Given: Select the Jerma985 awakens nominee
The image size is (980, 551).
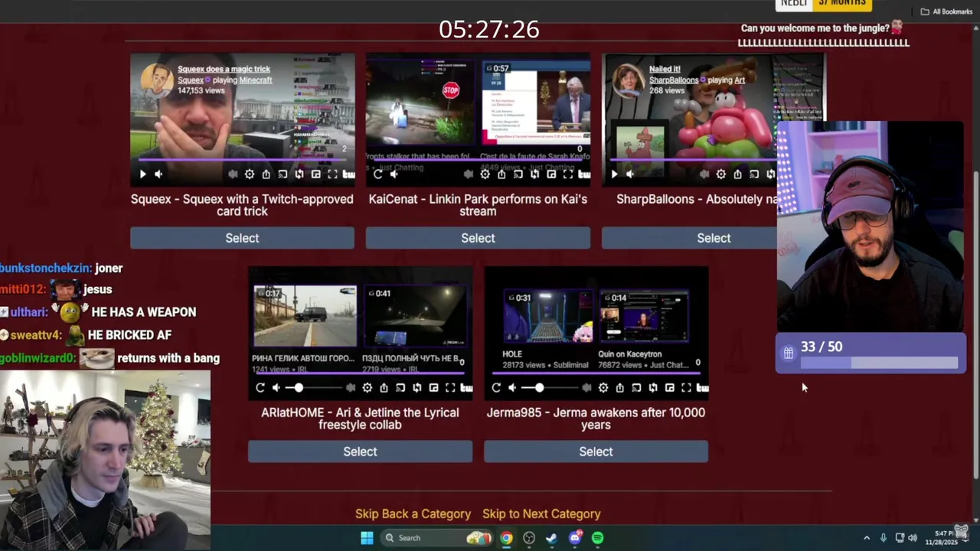Looking at the screenshot, I should tap(596, 452).
